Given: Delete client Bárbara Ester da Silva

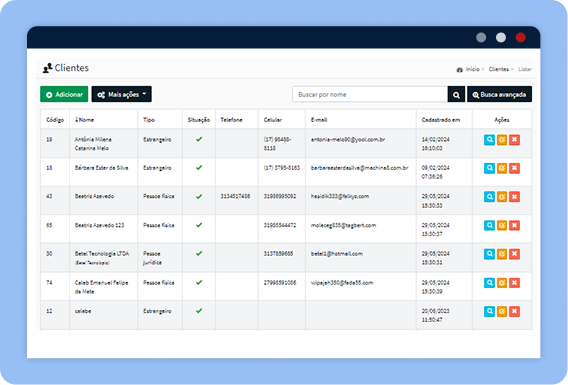Looking at the screenshot, I should coord(514,168).
